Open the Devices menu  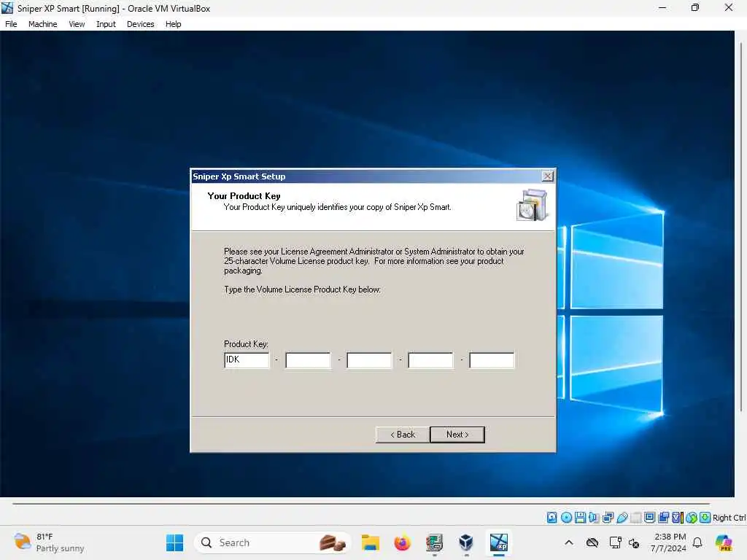point(141,24)
